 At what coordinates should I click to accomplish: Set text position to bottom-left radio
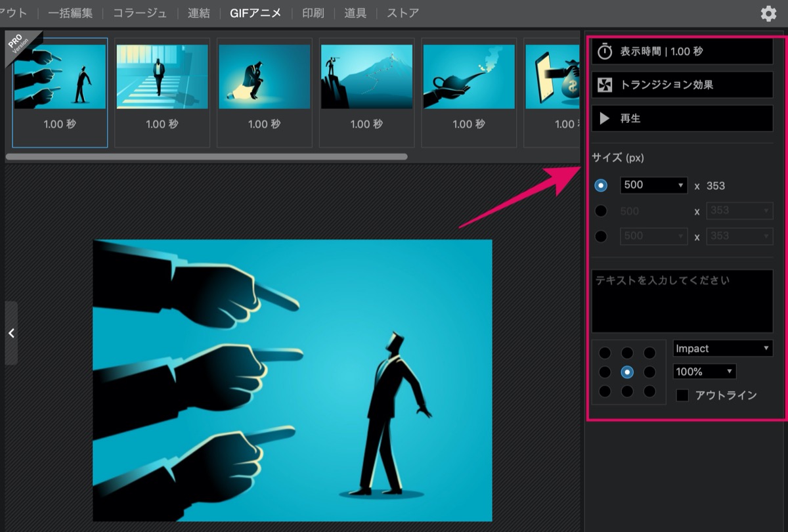pos(605,391)
